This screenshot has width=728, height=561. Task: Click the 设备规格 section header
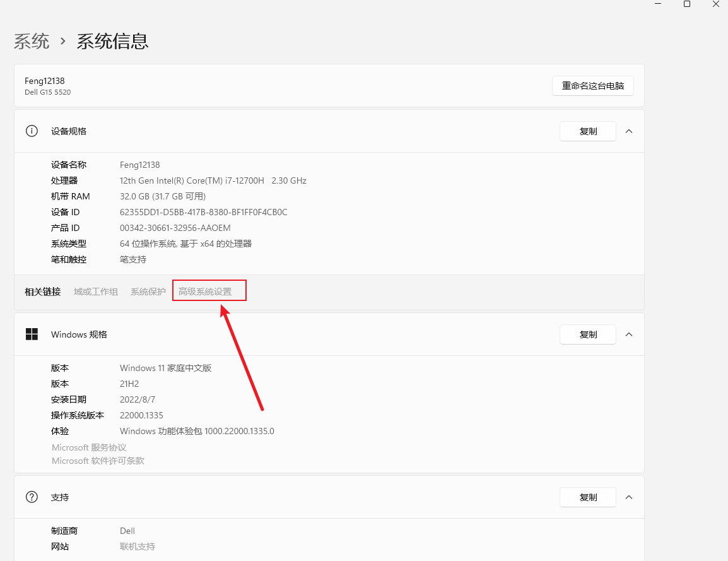(329, 131)
